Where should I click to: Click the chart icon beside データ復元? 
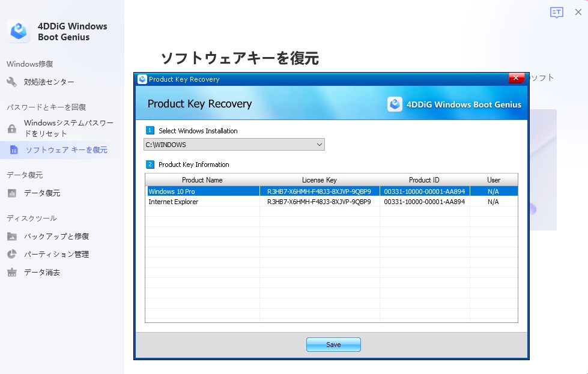[12, 193]
